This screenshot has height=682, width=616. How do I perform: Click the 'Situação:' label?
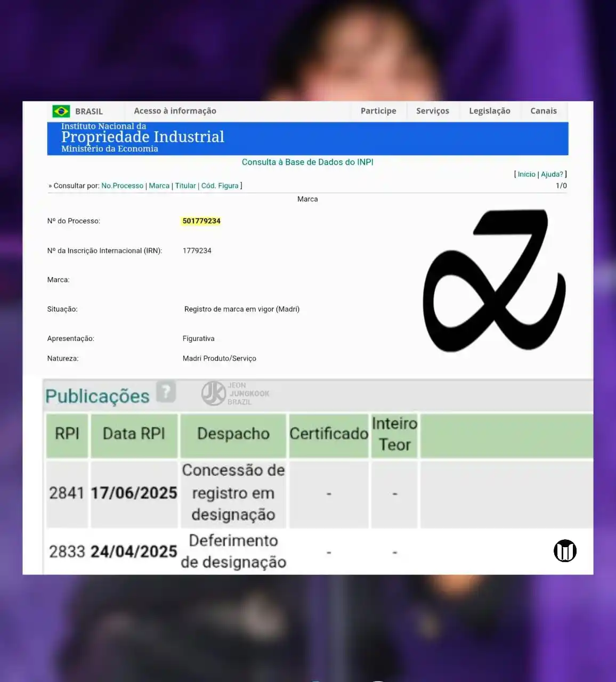tap(62, 309)
